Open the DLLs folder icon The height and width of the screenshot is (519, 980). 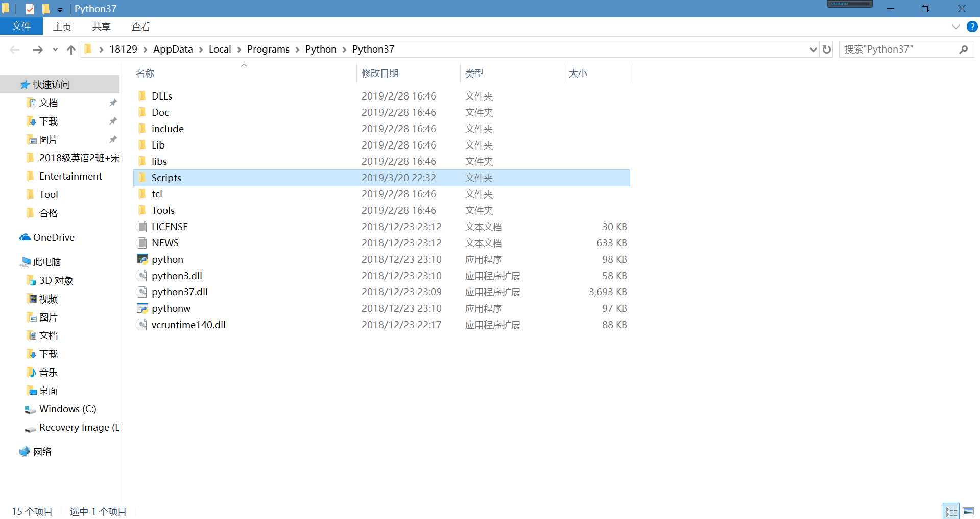(x=142, y=96)
